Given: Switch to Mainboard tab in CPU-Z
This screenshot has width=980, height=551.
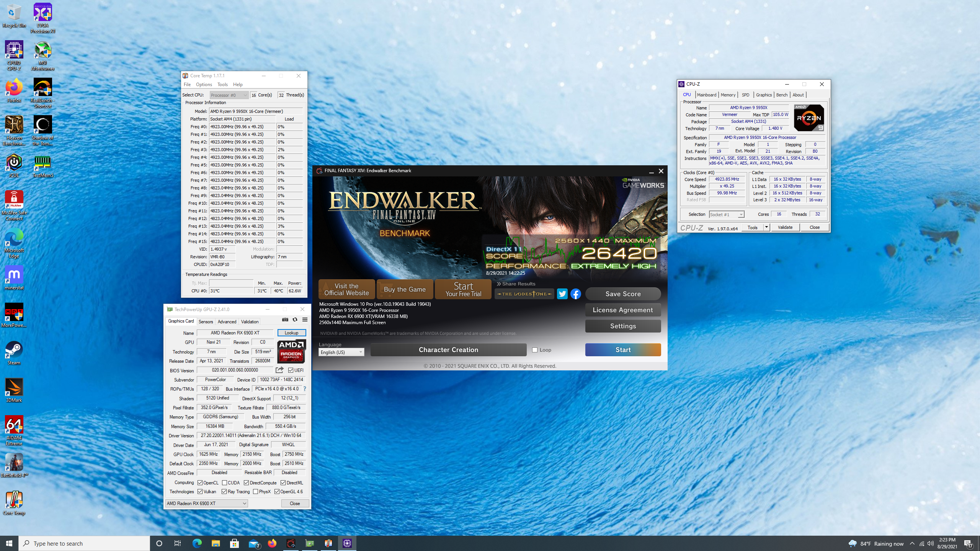Looking at the screenshot, I should (706, 95).
